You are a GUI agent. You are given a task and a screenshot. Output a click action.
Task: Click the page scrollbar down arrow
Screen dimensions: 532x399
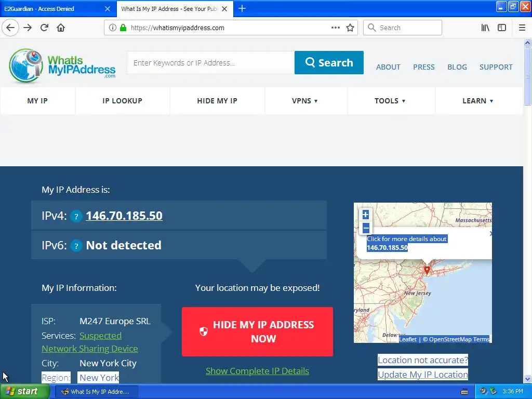527,379
